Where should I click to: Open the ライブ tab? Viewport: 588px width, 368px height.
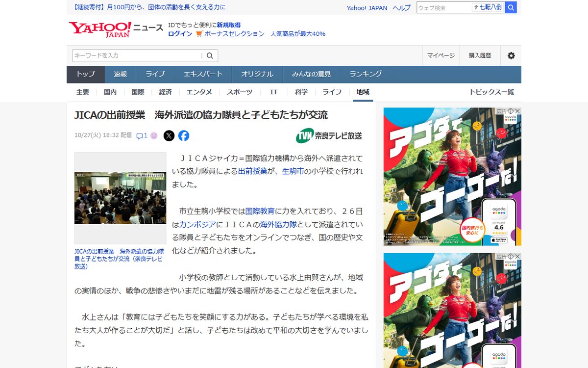(x=155, y=74)
